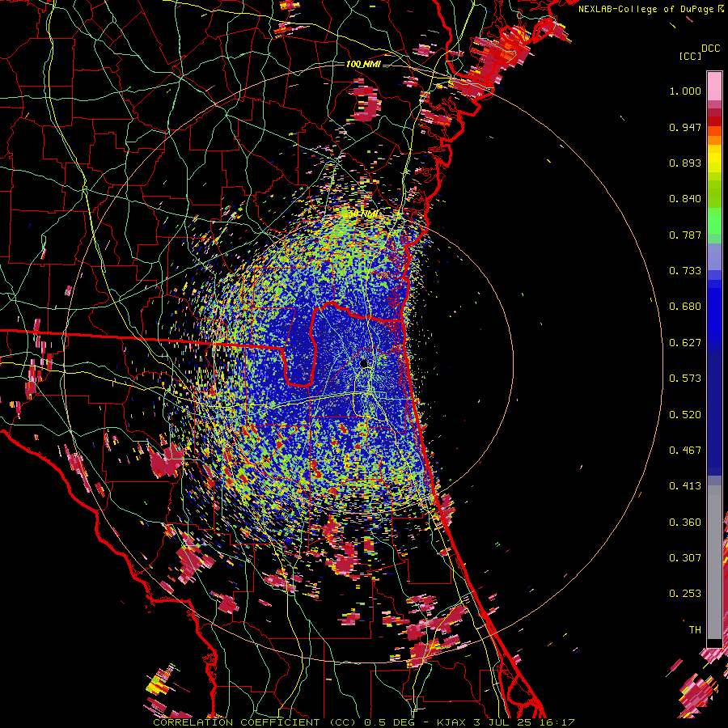The height and width of the screenshot is (728, 728).
Task: Click the 0.787 scale value
Action: coord(685,235)
